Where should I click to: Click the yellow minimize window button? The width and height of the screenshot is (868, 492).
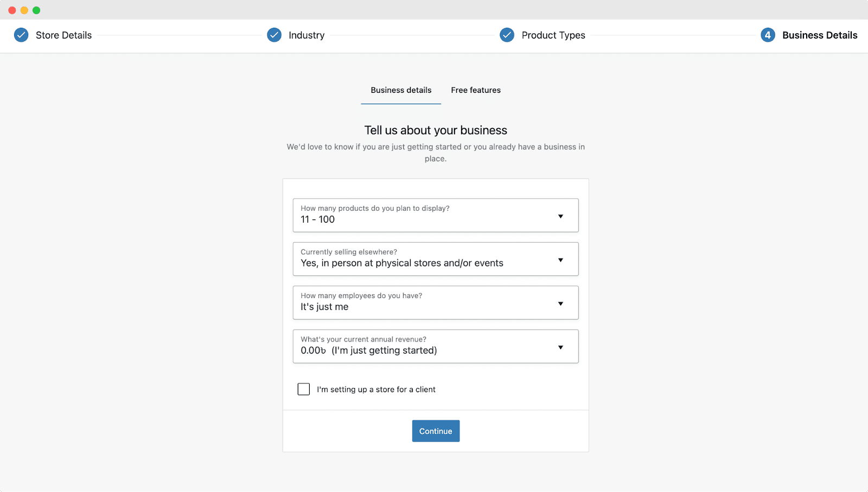point(24,10)
